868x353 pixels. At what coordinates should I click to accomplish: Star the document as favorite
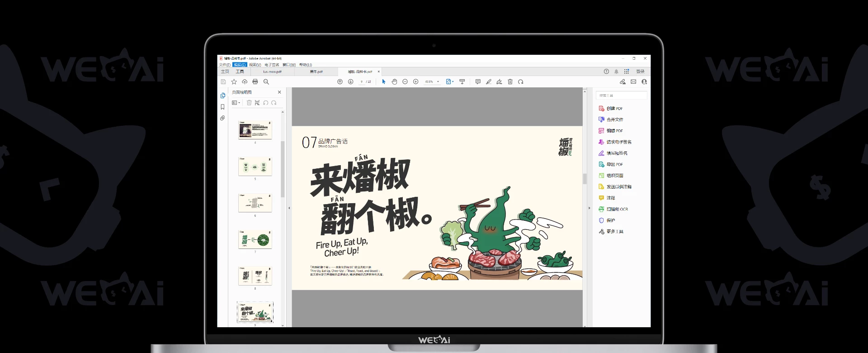[234, 82]
